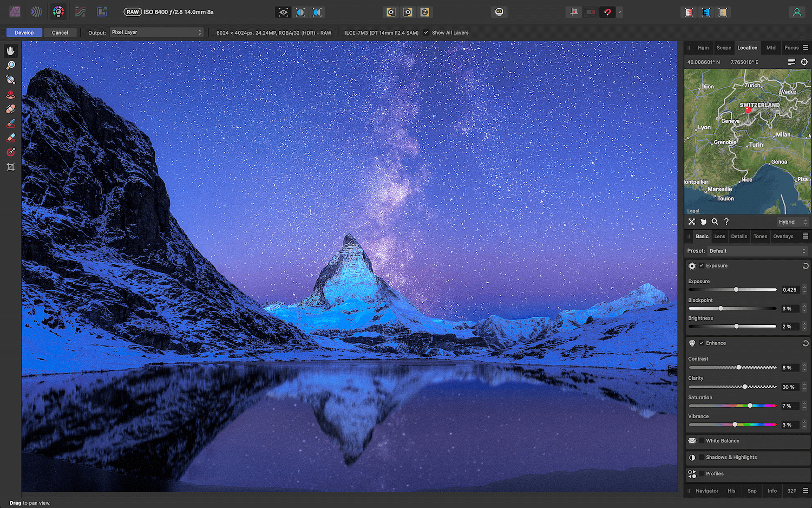
Task: Select the Overlay Gradient tool
Action: 10,152
